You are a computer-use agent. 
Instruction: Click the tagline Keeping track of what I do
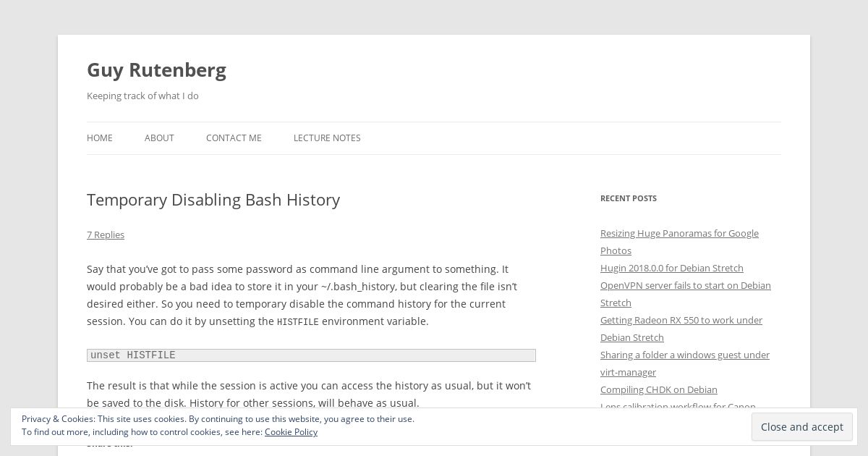pos(142,96)
